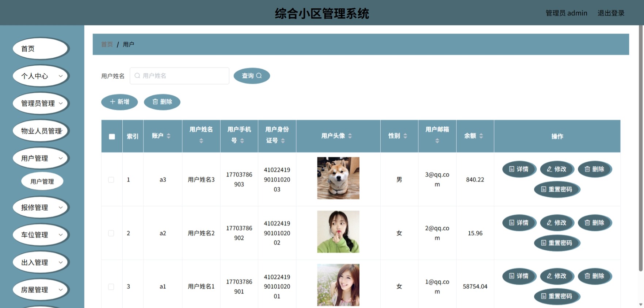Click the Shiba dog avatar thumbnail

click(x=338, y=178)
